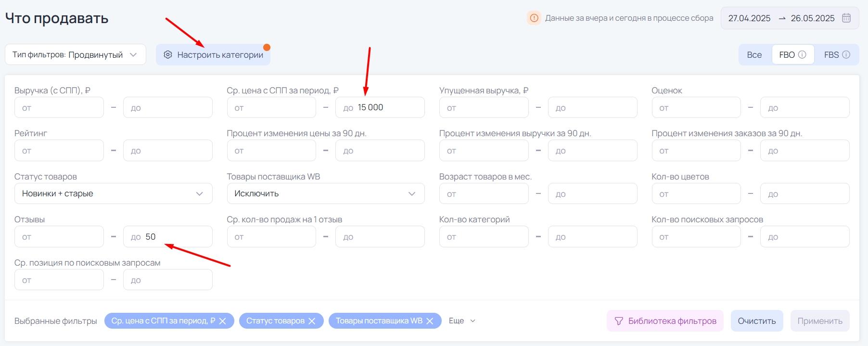This screenshot has width=868, height=346.
Task: Focus Процент изменения заказов 'до' field
Action: coord(805,151)
